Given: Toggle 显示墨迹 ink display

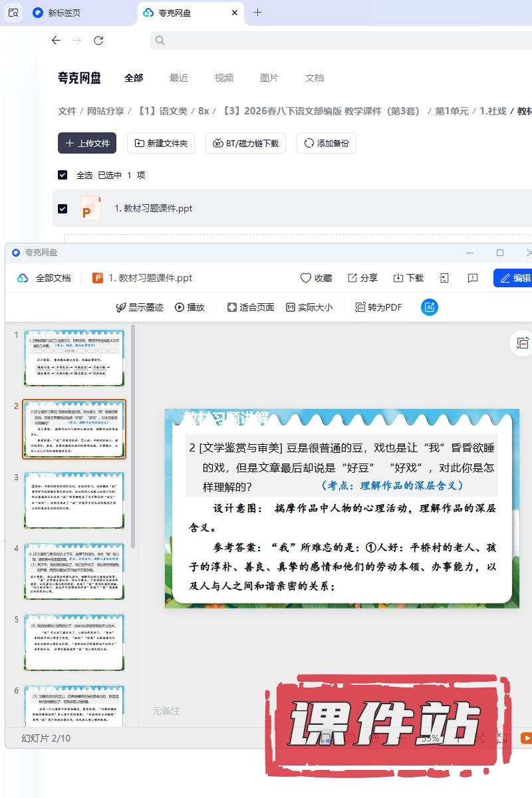Looking at the screenshot, I should pos(121,307).
